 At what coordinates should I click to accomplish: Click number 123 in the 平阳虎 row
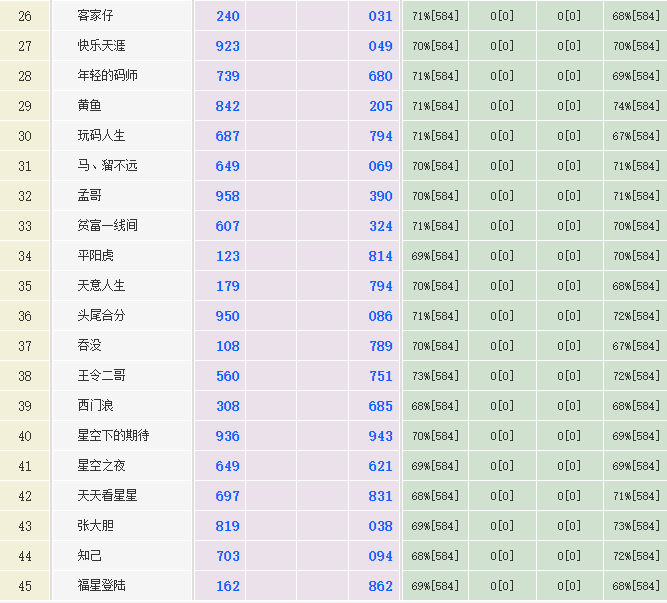(x=228, y=256)
